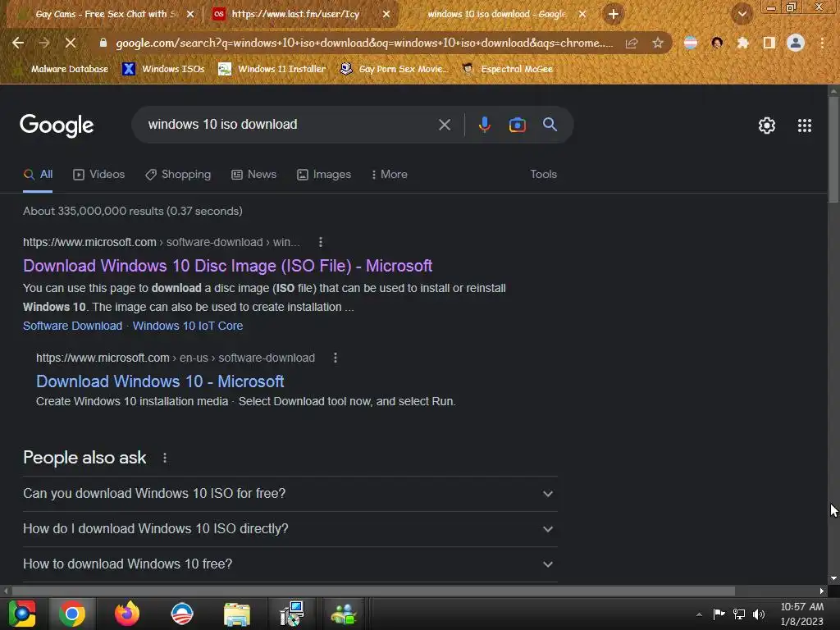840x630 pixels.
Task: Switch to Shopping results
Action: click(x=178, y=175)
